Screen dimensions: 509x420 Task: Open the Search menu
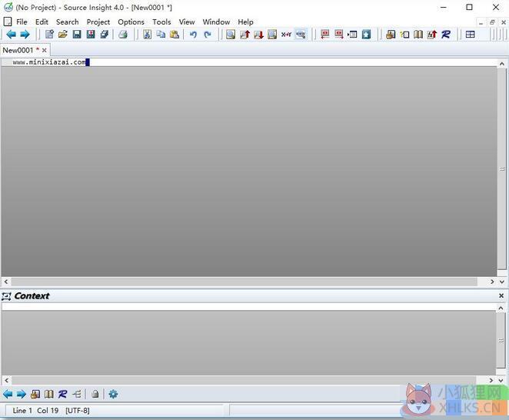68,22
